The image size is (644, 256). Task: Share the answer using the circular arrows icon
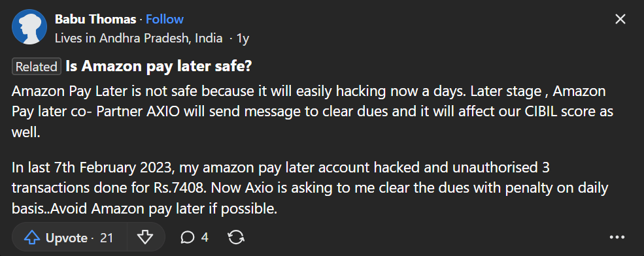click(x=236, y=238)
